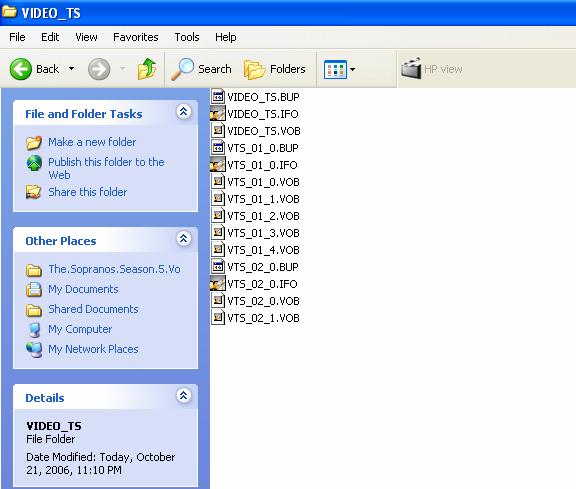Select the VIDEO_TS.IFO file icon

click(x=217, y=114)
